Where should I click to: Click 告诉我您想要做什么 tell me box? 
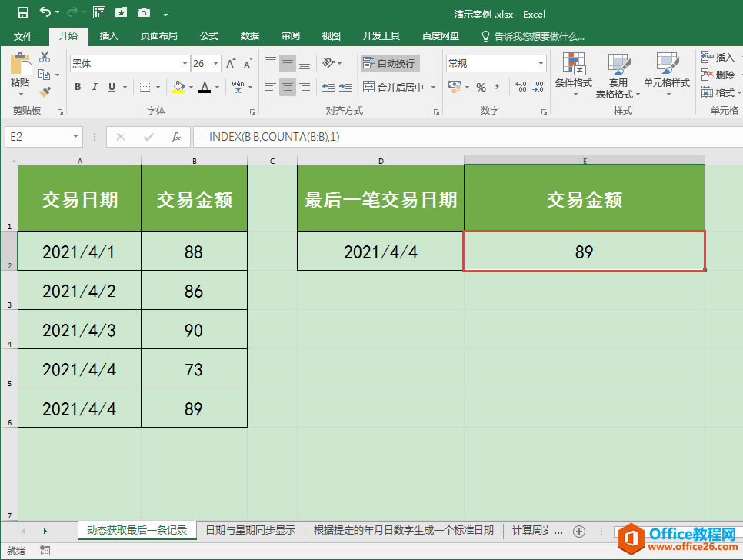533,36
